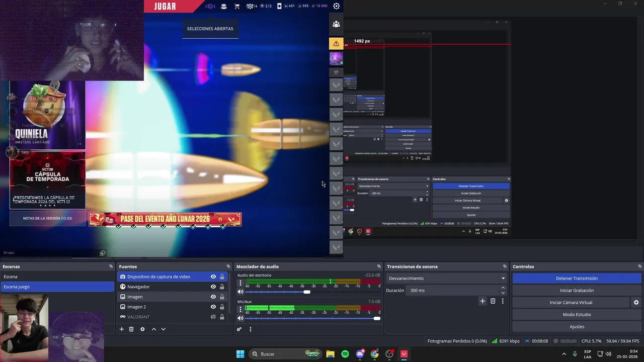Open virtual camera settings gear

point(636,303)
